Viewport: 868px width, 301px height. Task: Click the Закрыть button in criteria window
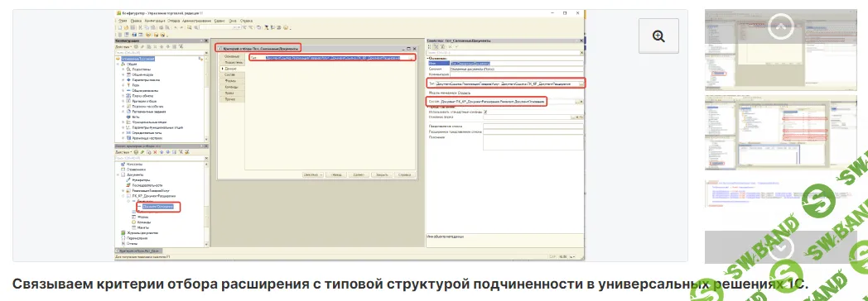point(383,174)
